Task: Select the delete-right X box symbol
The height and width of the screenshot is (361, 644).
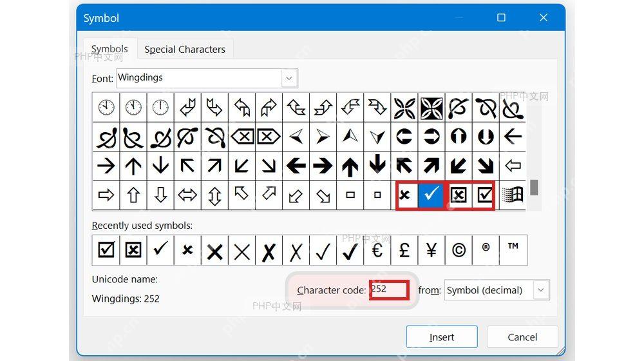Action: [269, 136]
